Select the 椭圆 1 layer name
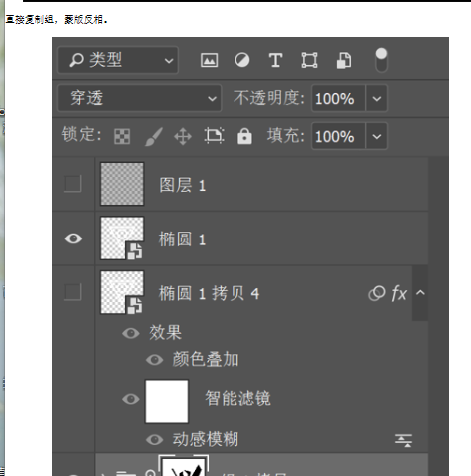The height and width of the screenshot is (476, 471). [183, 239]
